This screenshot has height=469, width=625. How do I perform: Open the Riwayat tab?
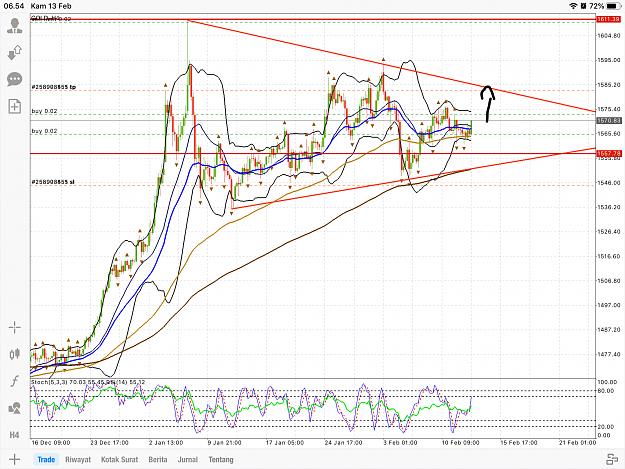tap(78, 459)
